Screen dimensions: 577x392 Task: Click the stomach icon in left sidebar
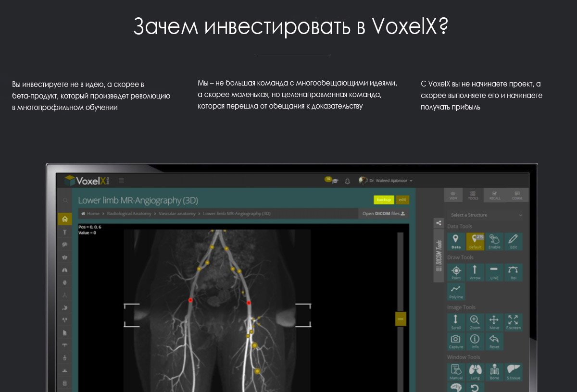(x=64, y=307)
